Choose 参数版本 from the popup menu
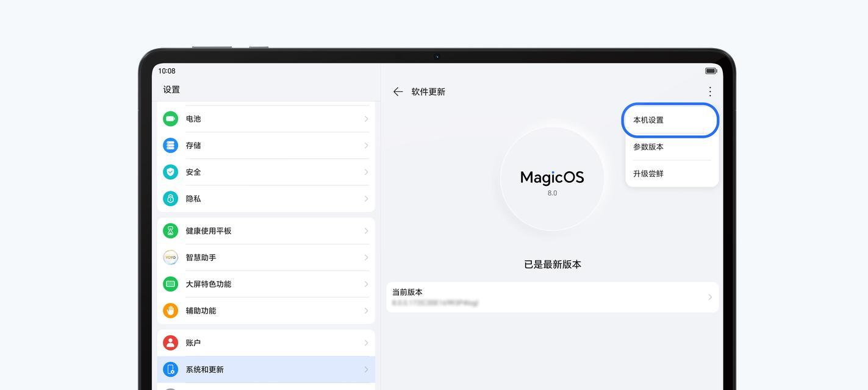This screenshot has width=868, height=390. [x=671, y=147]
